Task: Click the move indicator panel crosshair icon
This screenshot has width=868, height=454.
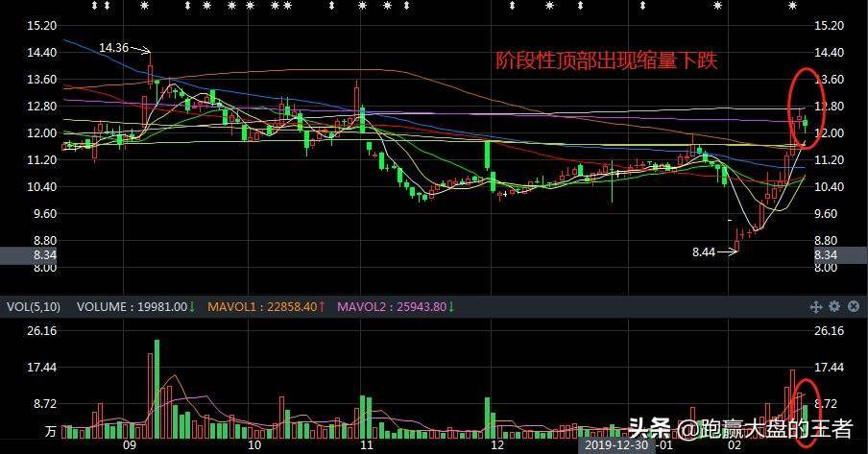Action: pos(815,307)
